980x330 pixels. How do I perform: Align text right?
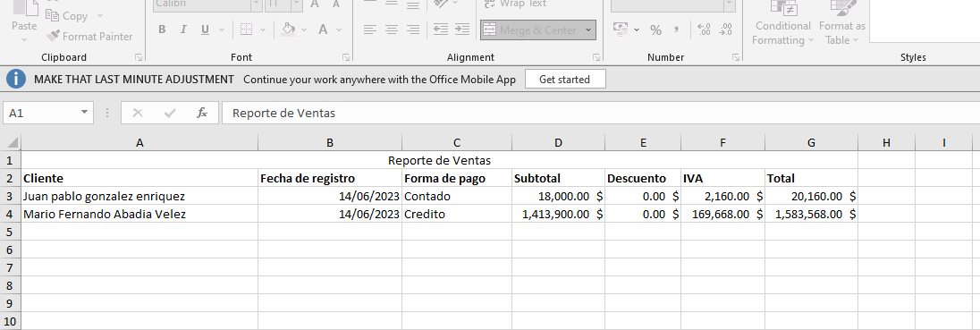(x=412, y=30)
